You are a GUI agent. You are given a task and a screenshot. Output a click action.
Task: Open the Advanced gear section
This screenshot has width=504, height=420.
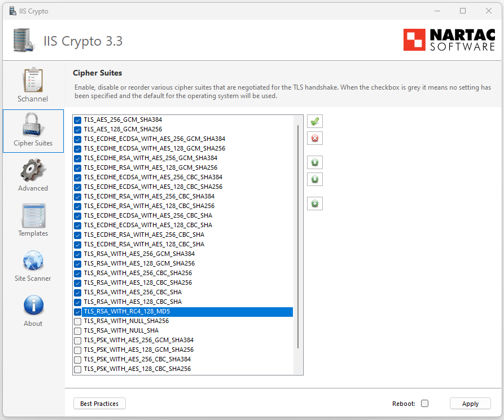tap(33, 175)
